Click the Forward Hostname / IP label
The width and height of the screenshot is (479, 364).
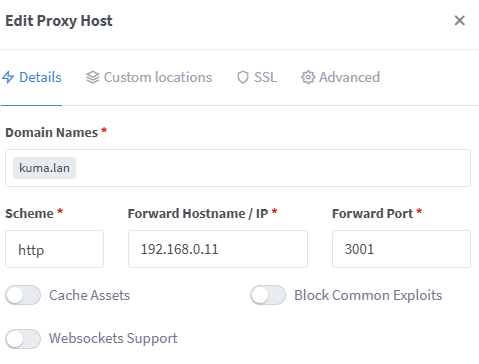tap(198, 214)
